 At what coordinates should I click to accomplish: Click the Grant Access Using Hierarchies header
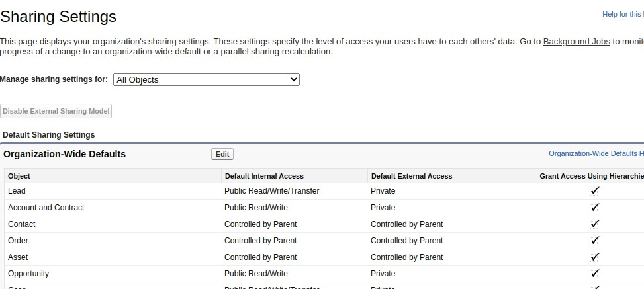click(592, 176)
